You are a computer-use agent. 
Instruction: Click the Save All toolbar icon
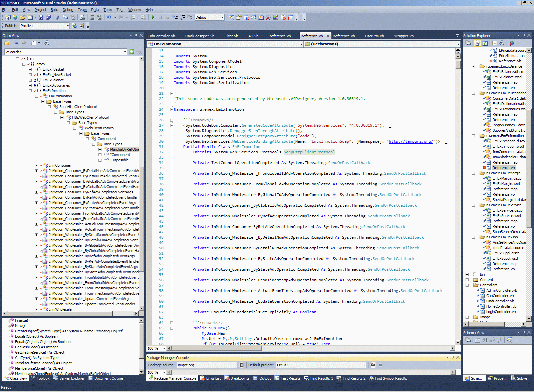coord(48,17)
